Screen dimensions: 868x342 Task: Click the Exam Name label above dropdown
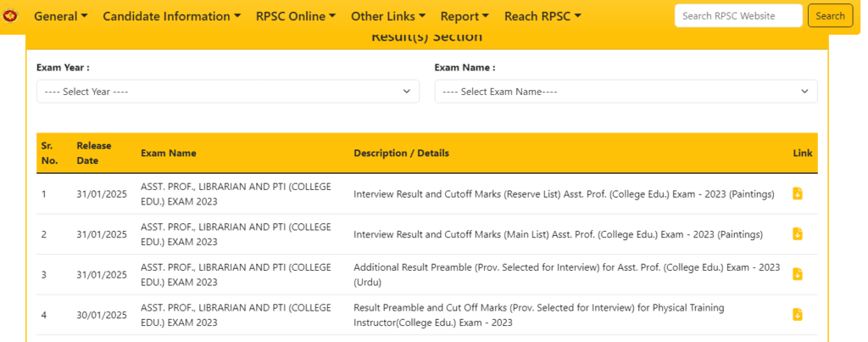click(x=465, y=68)
